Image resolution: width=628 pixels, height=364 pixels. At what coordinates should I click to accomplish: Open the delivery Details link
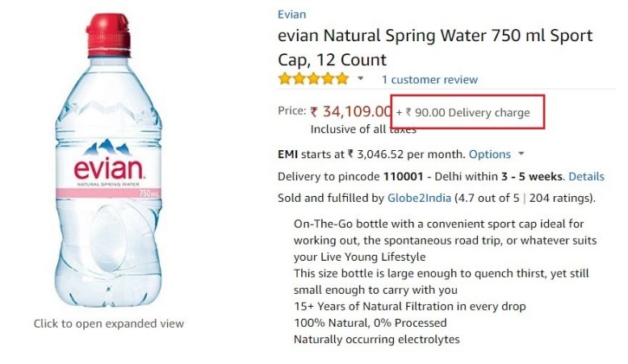[x=586, y=176]
